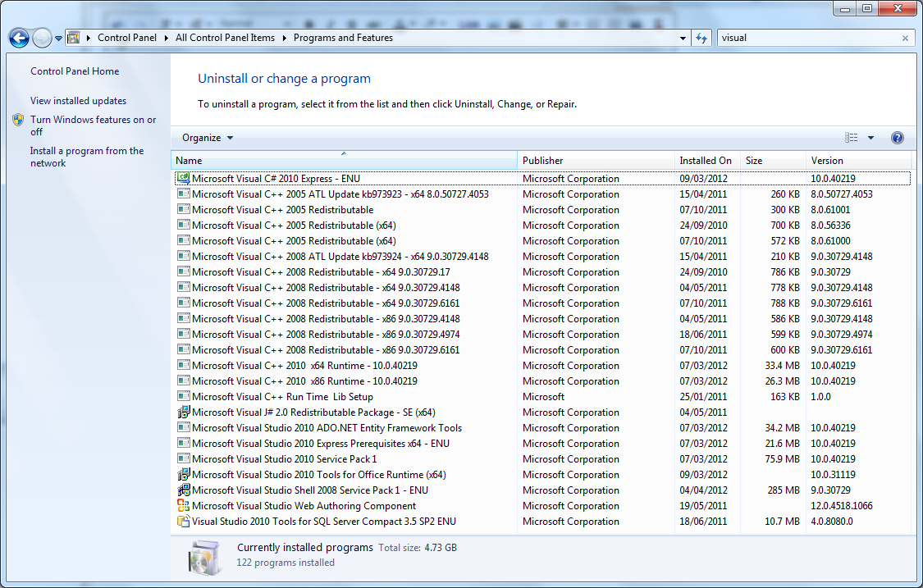The width and height of the screenshot is (923, 588).
Task: Click icon of C++ 2005 ATL Update kb973923
Action: pyautogui.click(x=184, y=194)
